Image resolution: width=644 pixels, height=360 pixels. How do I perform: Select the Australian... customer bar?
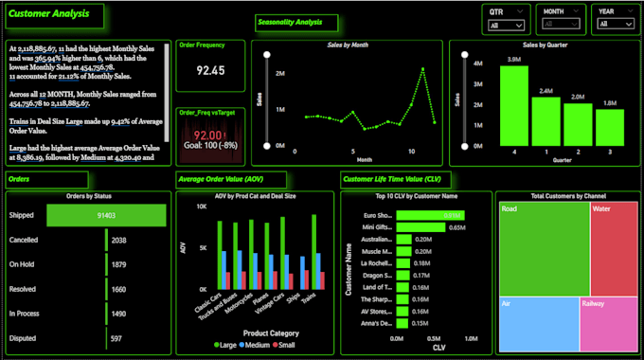click(403, 239)
